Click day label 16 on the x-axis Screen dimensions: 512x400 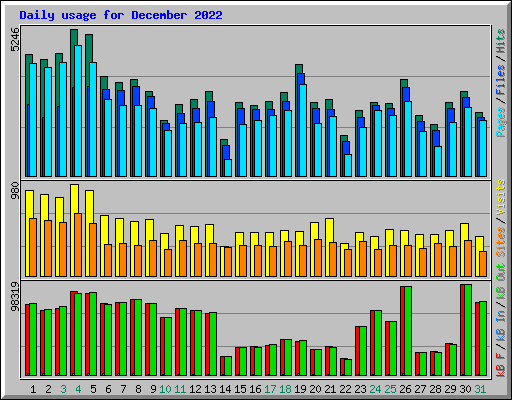click(255, 389)
